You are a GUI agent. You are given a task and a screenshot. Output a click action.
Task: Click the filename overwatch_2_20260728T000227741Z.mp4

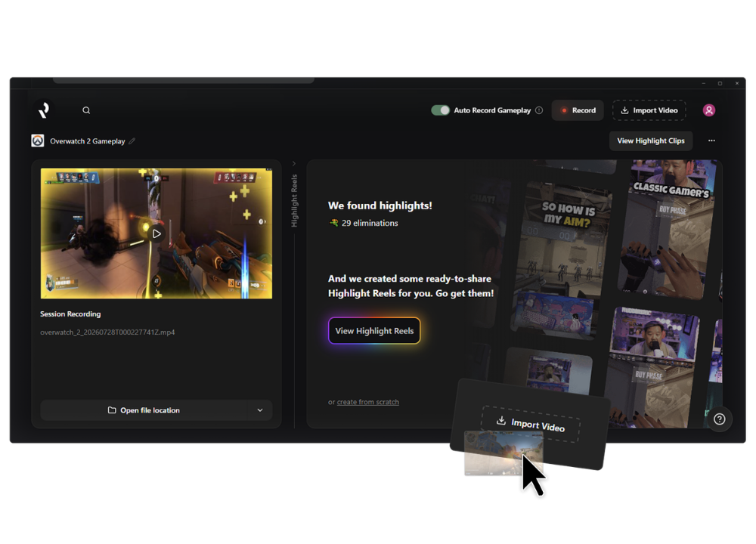pyautogui.click(x=107, y=332)
